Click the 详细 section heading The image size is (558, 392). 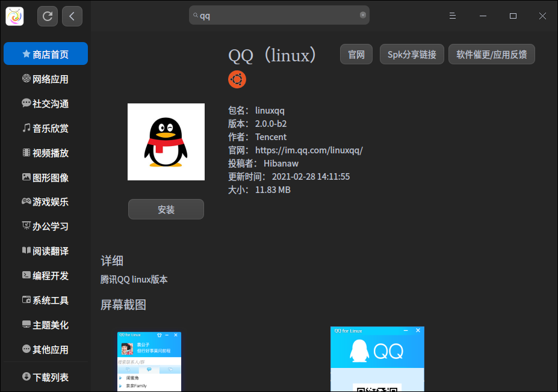point(112,261)
